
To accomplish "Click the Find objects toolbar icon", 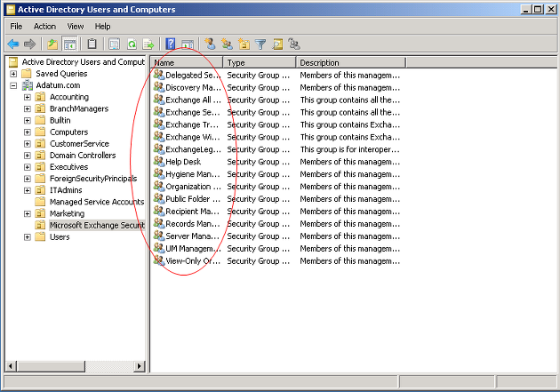I will pyautogui.click(x=277, y=44).
